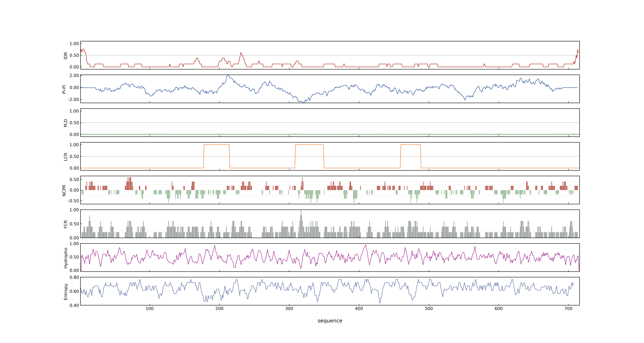
Task: Click x-axis tick label 300
Action: point(289,309)
